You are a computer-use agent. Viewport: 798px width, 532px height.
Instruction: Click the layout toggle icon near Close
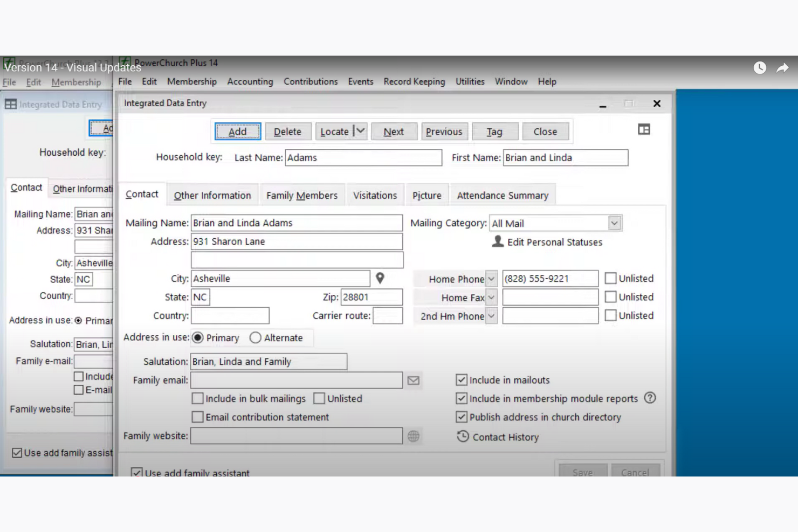[644, 129]
